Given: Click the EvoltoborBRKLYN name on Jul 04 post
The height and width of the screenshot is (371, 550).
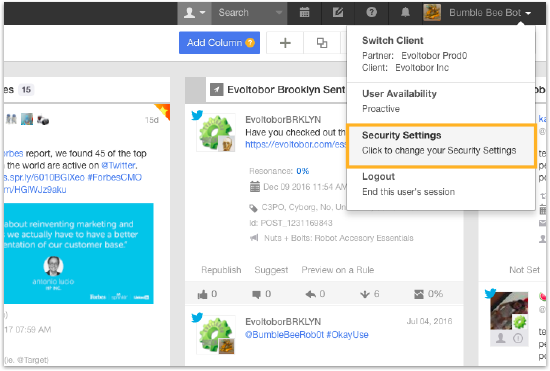Looking at the screenshot, I should (x=283, y=322).
